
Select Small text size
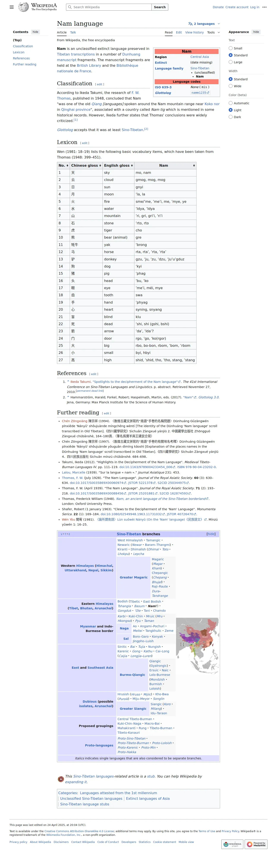point(231,48)
